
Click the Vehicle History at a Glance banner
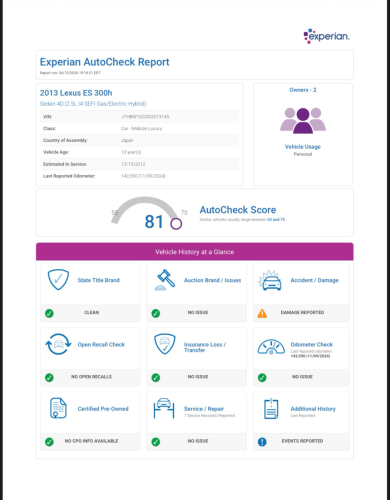point(195,252)
